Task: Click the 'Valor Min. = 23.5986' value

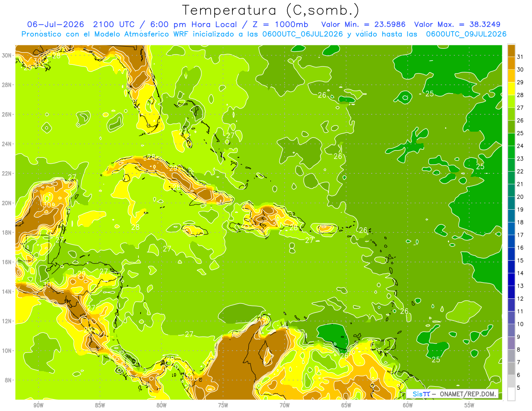Action: [x=363, y=24]
